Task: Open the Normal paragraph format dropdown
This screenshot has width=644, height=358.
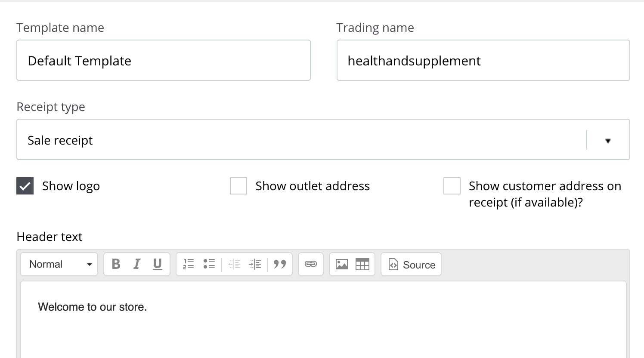Action: (x=59, y=264)
